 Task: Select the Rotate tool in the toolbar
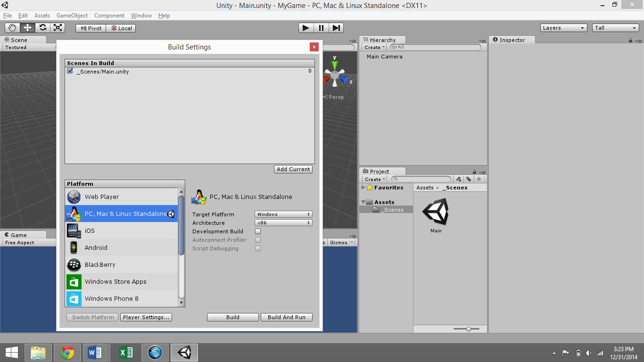[x=42, y=27]
